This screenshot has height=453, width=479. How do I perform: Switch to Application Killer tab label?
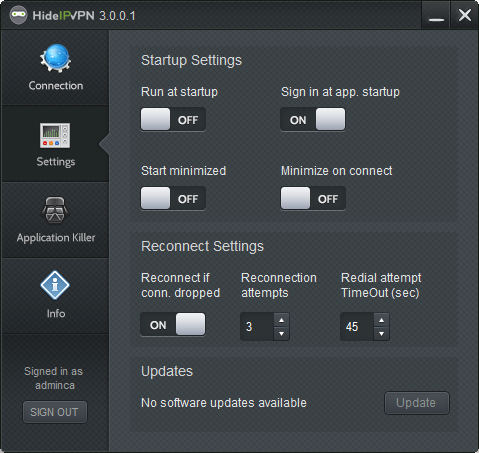tap(56, 238)
